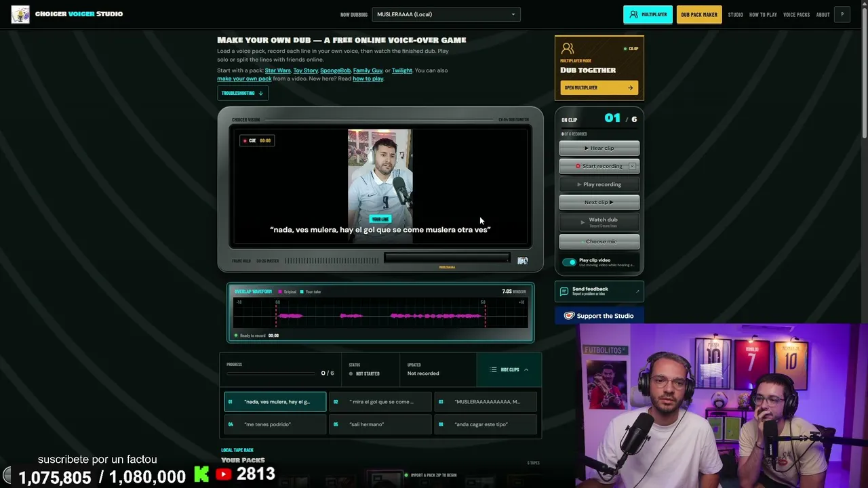Click the 'Ready to record' status line

[256, 335]
